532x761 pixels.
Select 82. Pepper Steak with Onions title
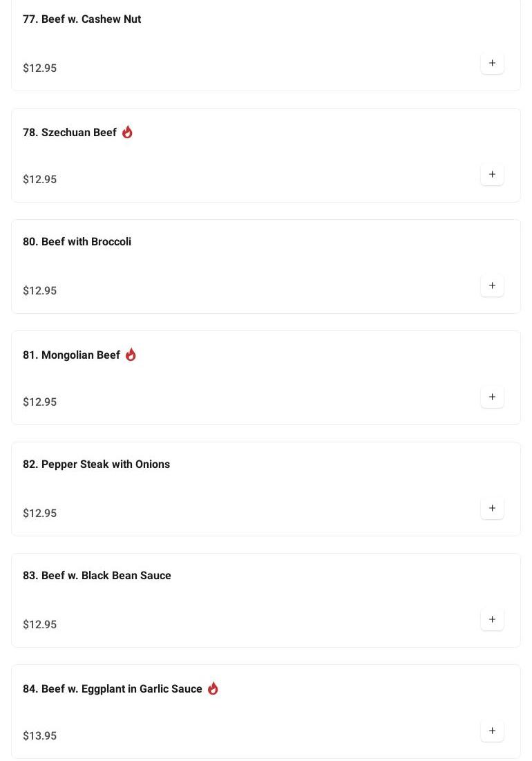point(96,464)
